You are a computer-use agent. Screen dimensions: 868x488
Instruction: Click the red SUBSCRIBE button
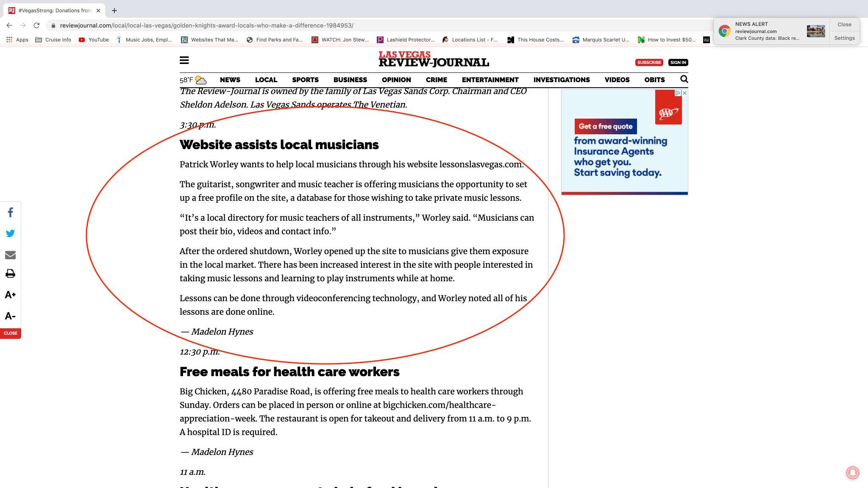(x=649, y=62)
